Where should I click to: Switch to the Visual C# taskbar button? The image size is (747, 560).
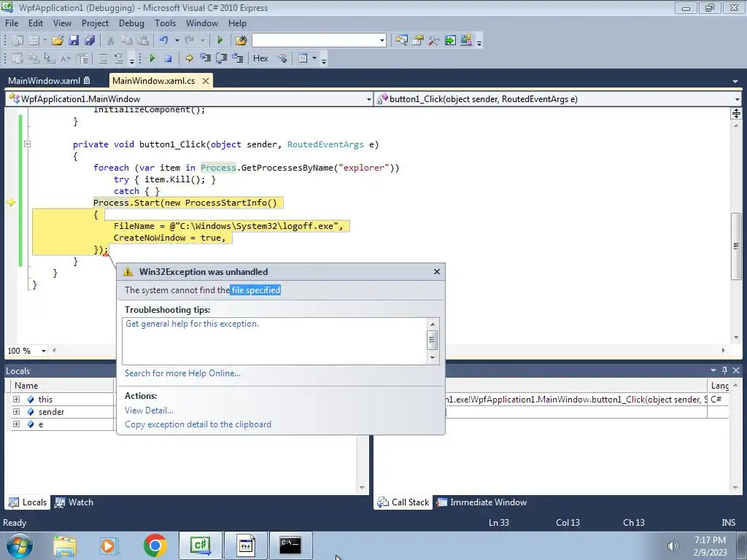pos(201,545)
